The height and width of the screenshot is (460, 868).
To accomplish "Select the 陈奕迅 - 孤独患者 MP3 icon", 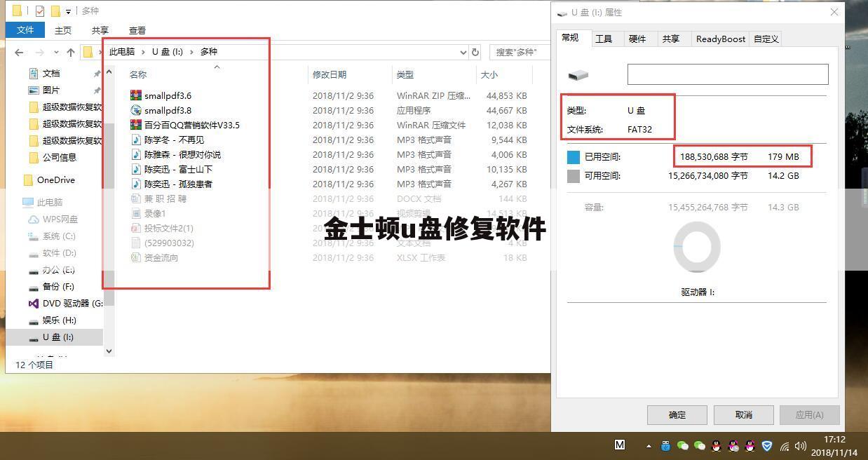I will [x=136, y=184].
